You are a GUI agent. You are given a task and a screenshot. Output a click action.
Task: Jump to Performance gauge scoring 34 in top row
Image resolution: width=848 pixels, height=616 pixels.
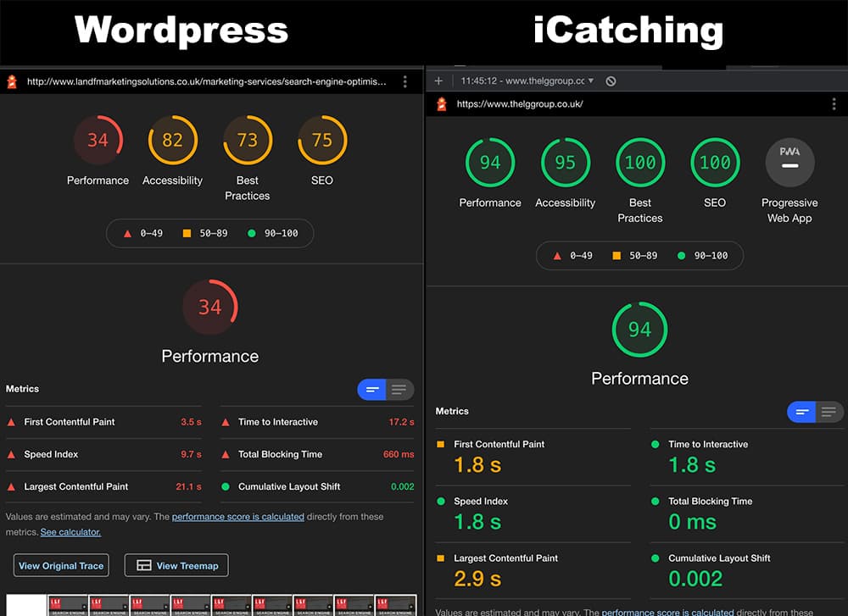pos(98,151)
